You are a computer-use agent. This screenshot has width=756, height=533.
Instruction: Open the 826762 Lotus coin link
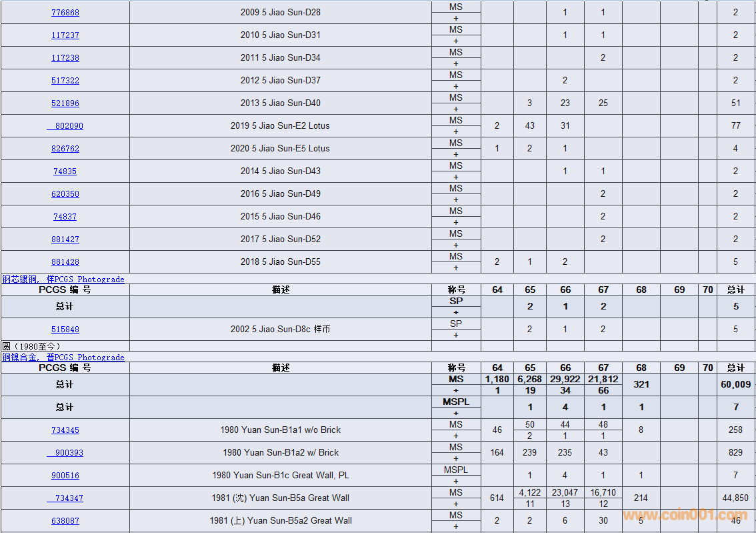65,149
